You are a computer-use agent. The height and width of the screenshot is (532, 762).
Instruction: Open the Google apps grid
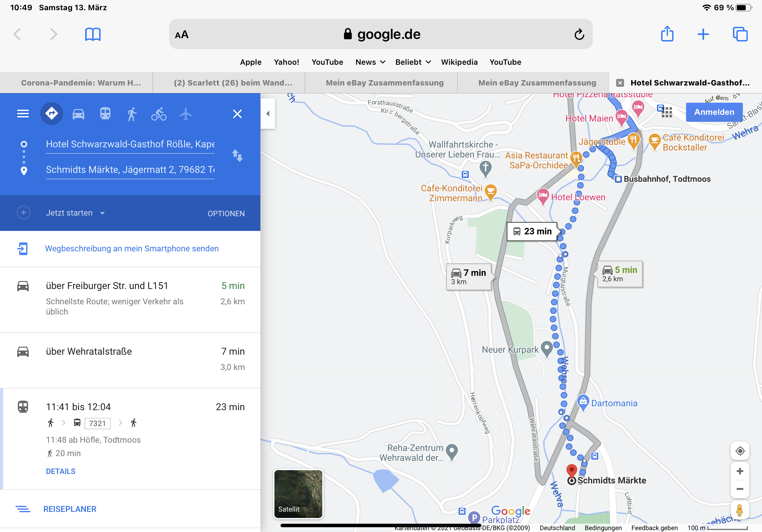coord(667,112)
